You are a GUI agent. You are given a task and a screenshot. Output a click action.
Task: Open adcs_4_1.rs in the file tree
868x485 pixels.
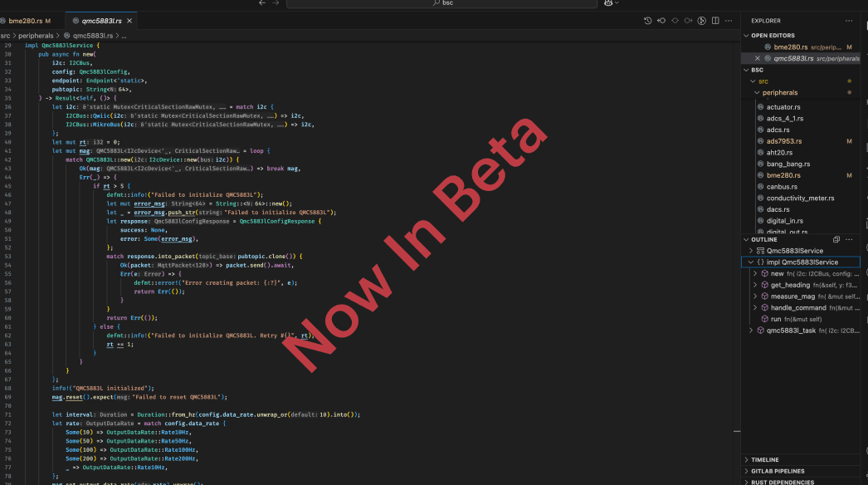784,119
